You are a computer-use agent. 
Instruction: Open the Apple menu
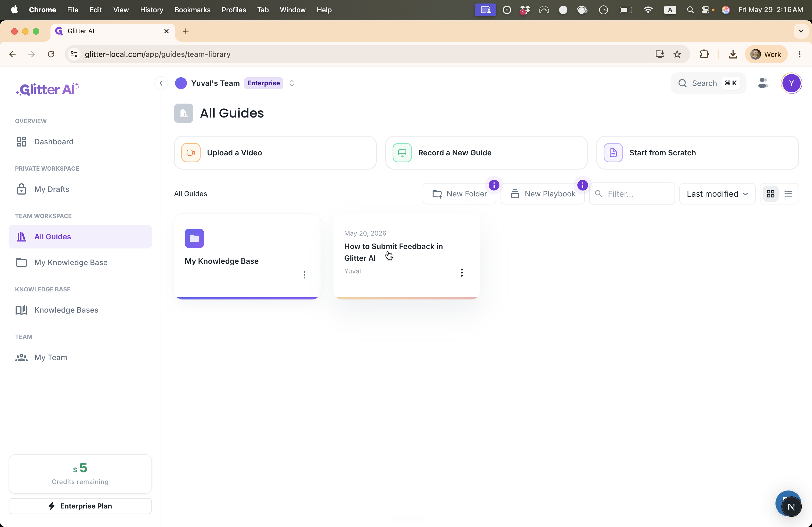(x=14, y=10)
